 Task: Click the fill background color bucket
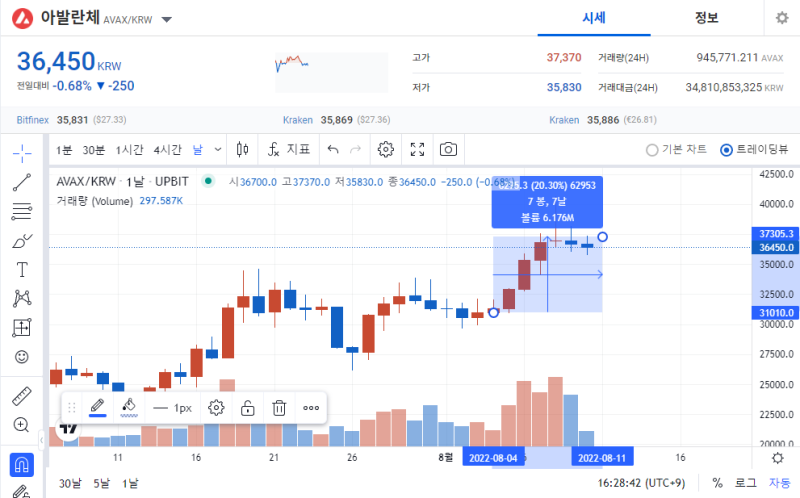pos(129,408)
